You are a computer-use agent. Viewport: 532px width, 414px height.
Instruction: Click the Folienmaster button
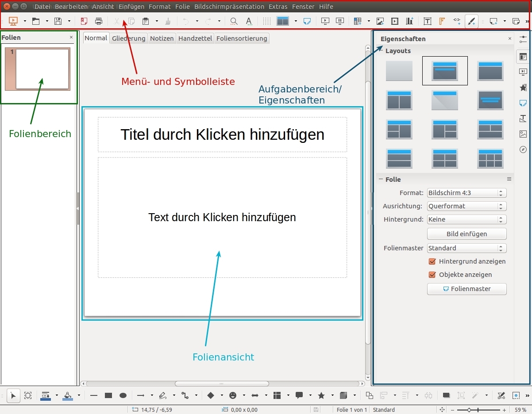pyautogui.click(x=466, y=289)
